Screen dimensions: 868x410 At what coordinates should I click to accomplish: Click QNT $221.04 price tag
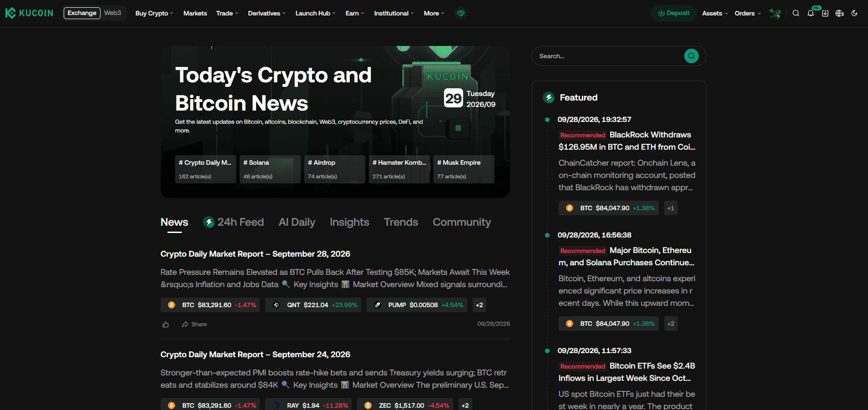tap(313, 305)
